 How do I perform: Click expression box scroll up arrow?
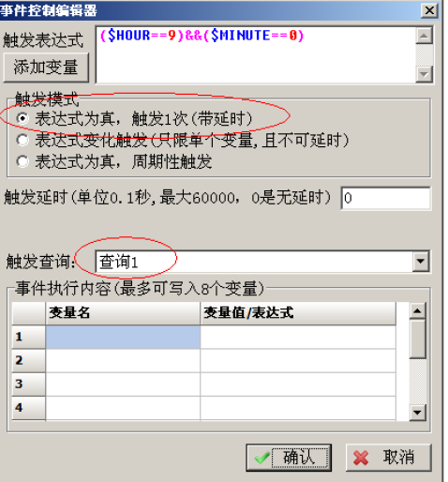click(424, 37)
